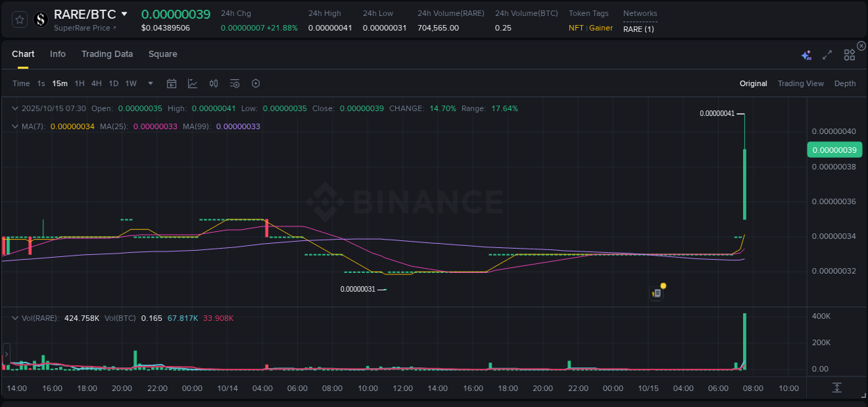This screenshot has height=407, width=868.
Task: Collapse the MA indicators row chevron
Action: point(15,126)
